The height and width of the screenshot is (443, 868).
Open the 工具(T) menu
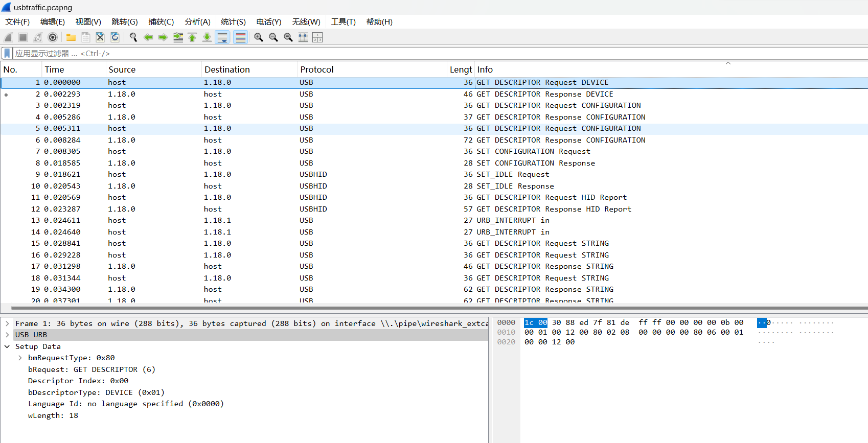pos(343,22)
